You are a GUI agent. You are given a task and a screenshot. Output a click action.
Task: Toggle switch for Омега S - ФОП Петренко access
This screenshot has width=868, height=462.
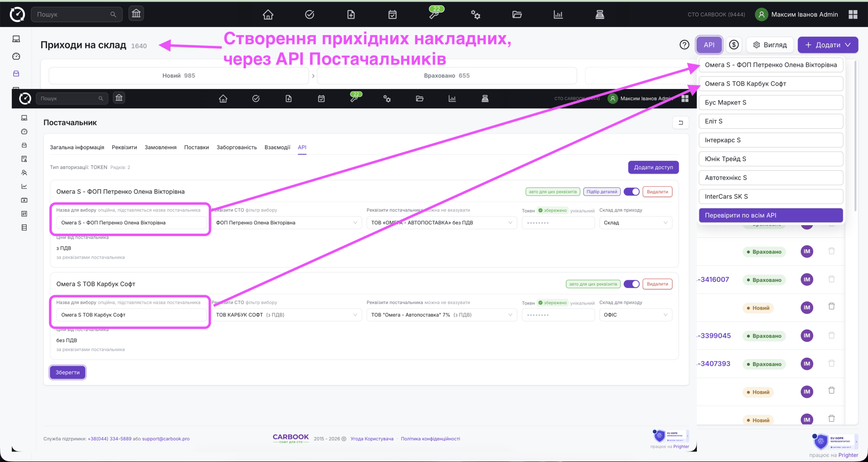tap(632, 192)
